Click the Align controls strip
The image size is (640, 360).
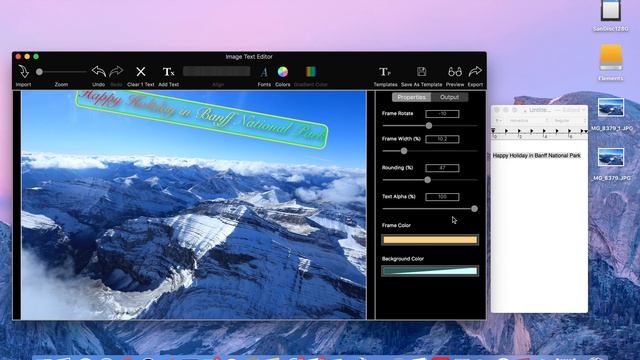click(x=216, y=71)
